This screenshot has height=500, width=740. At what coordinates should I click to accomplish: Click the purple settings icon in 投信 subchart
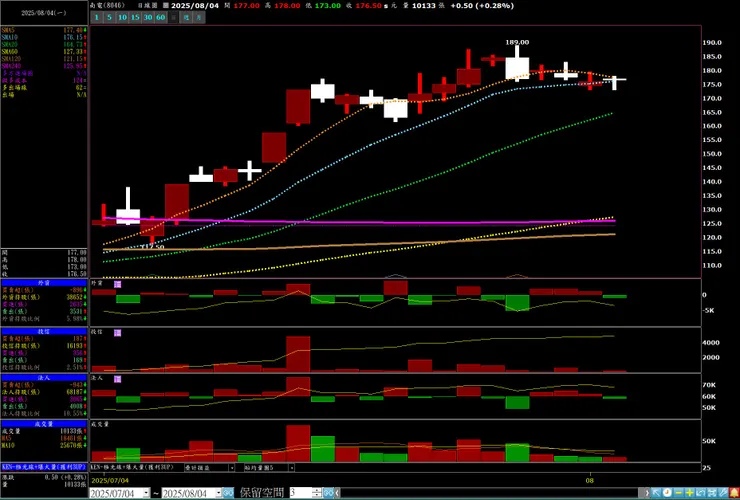click(x=118, y=333)
